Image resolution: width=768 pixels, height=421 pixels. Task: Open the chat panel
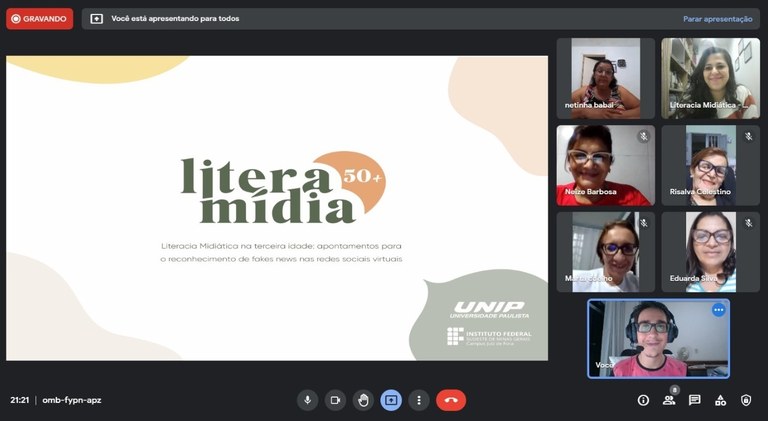(695, 400)
